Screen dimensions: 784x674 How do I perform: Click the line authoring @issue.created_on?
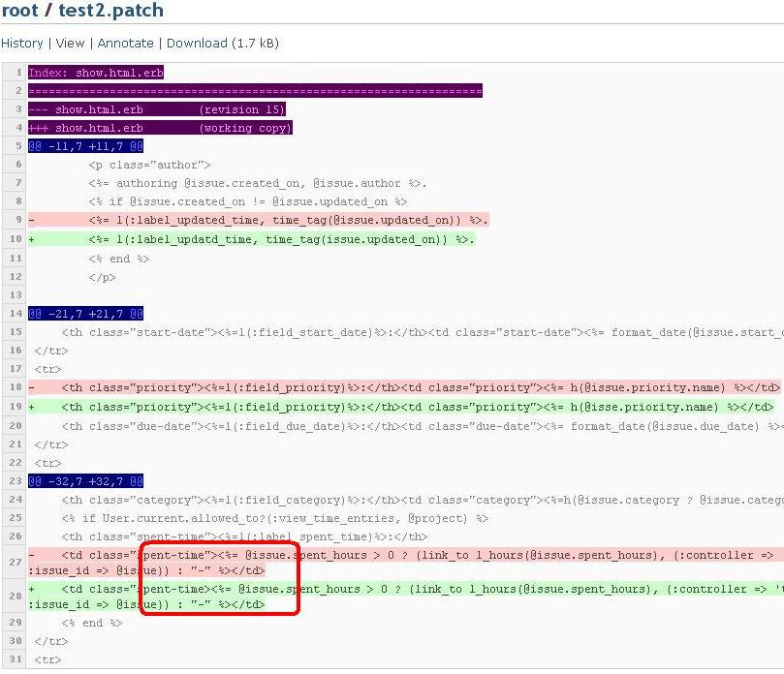coord(258,183)
